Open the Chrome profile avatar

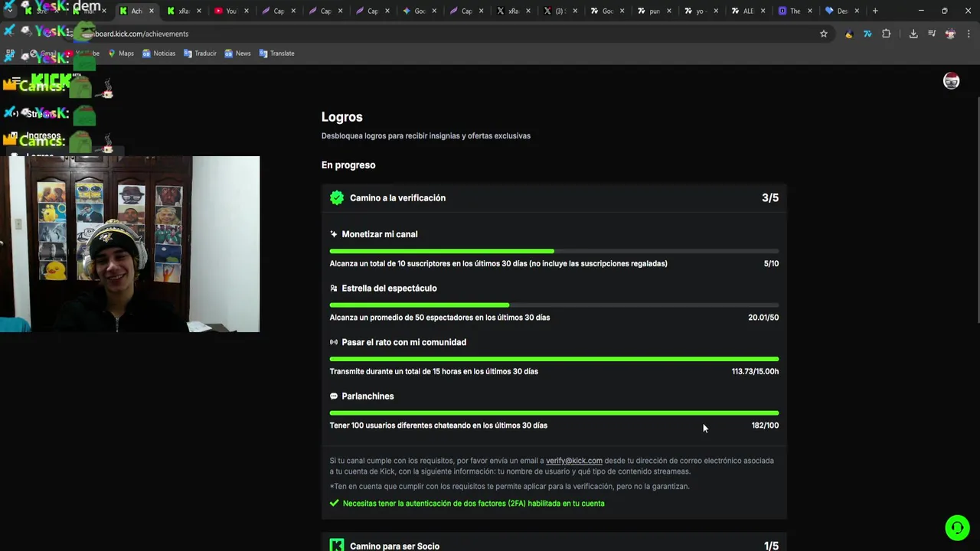950,34
